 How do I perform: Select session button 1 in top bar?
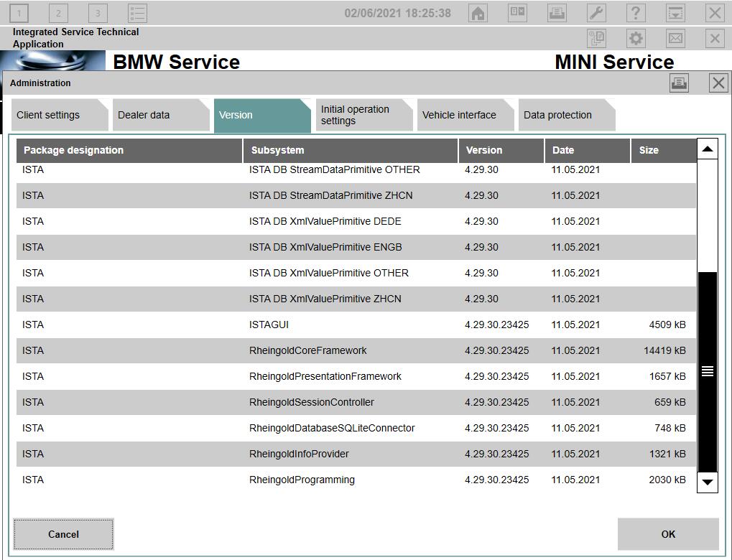point(19,13)
